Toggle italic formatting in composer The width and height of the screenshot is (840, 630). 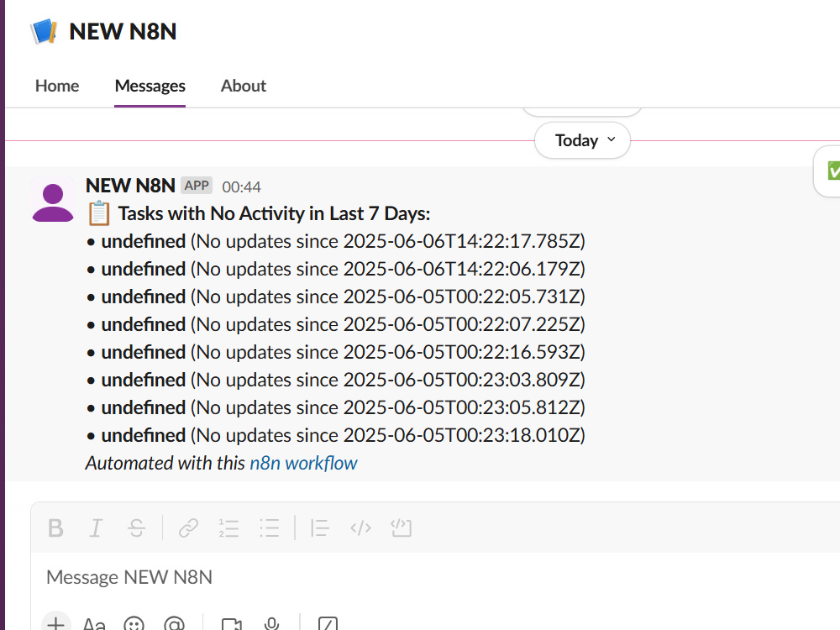coord(96,528)
